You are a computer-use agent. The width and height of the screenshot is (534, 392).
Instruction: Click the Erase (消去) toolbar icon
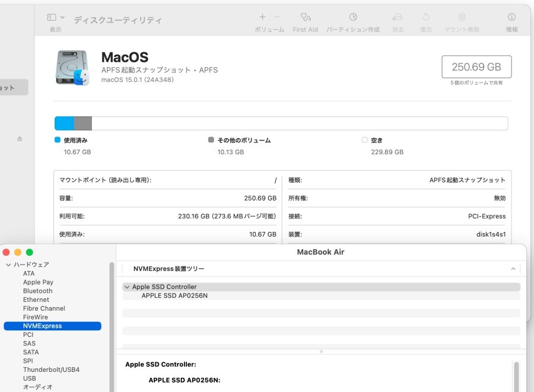[x=398, y=18]
